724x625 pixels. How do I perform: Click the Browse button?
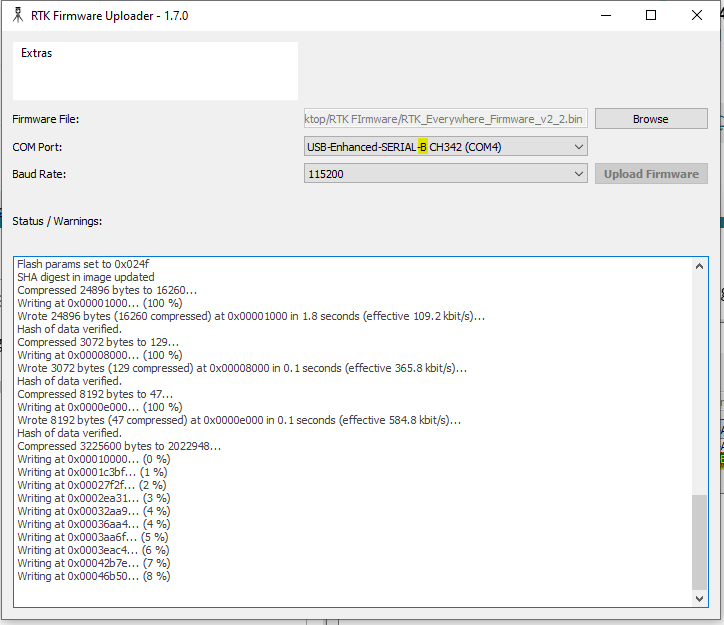(x=651, y=119)
